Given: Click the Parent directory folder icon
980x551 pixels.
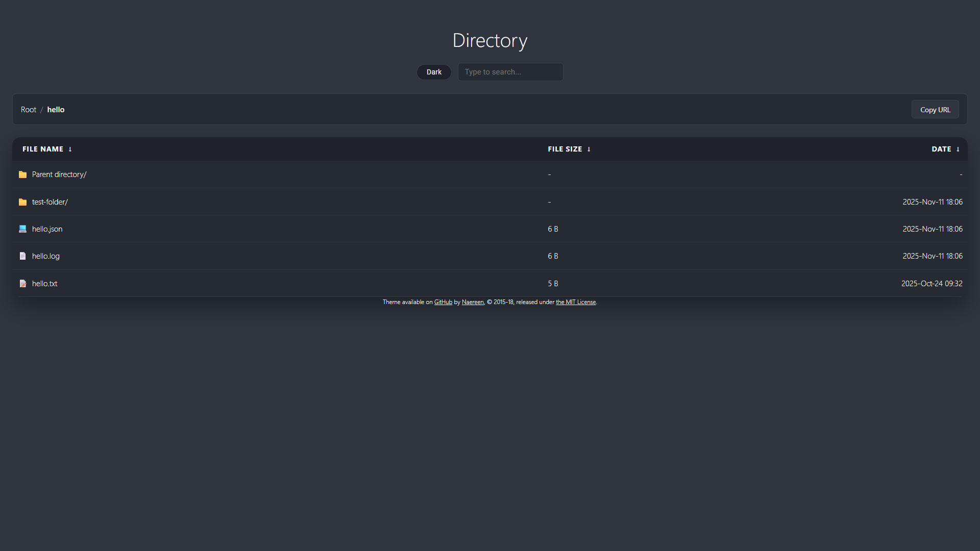Looking at the screenshot, I should point(22,174).
